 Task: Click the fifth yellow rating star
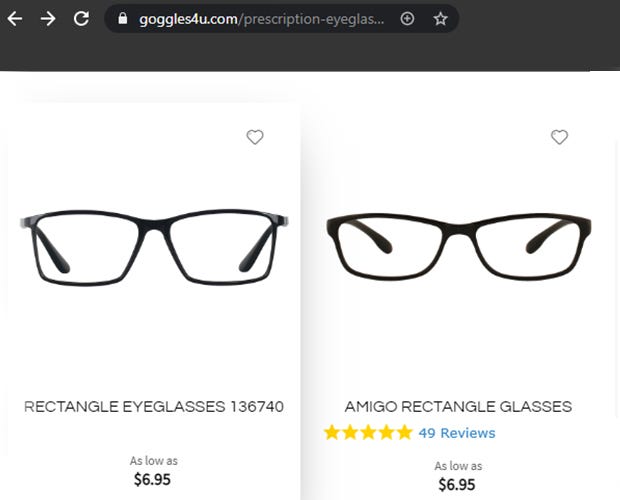pyautogui.click(x=403, y=433)
